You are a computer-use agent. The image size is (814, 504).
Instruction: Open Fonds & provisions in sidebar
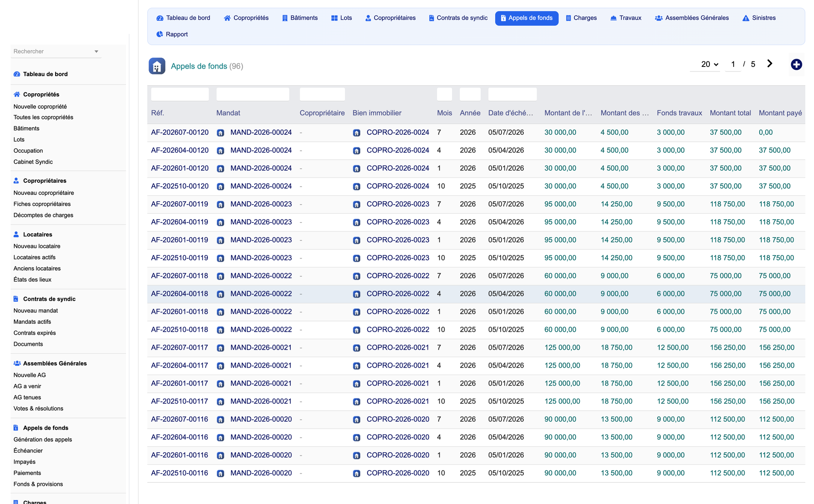click(x=38, y=484)
